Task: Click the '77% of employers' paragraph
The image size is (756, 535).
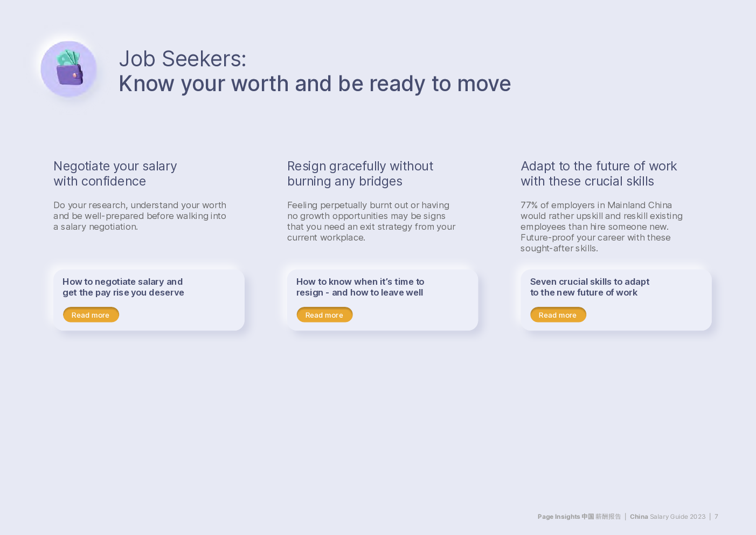Action: click(x=601, y=227)
